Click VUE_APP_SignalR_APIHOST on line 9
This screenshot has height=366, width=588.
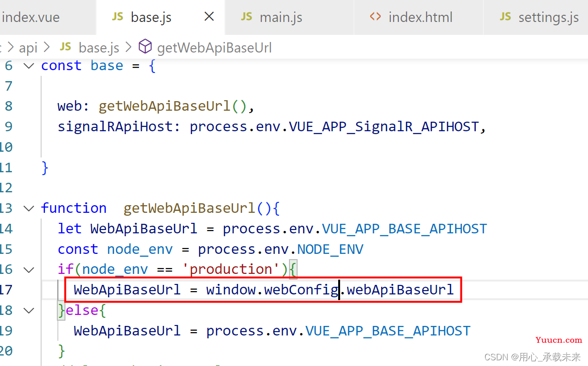point(384,127)
